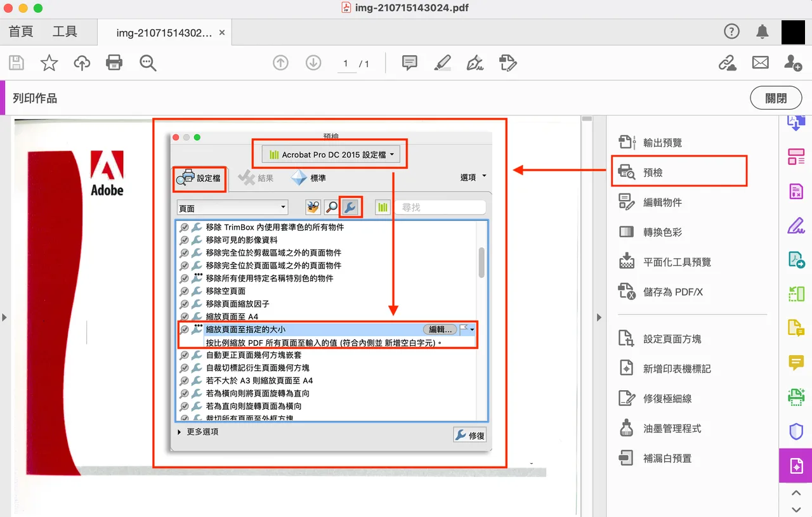
Task: Open 平面化工具預覽
Action: point(677,262)
